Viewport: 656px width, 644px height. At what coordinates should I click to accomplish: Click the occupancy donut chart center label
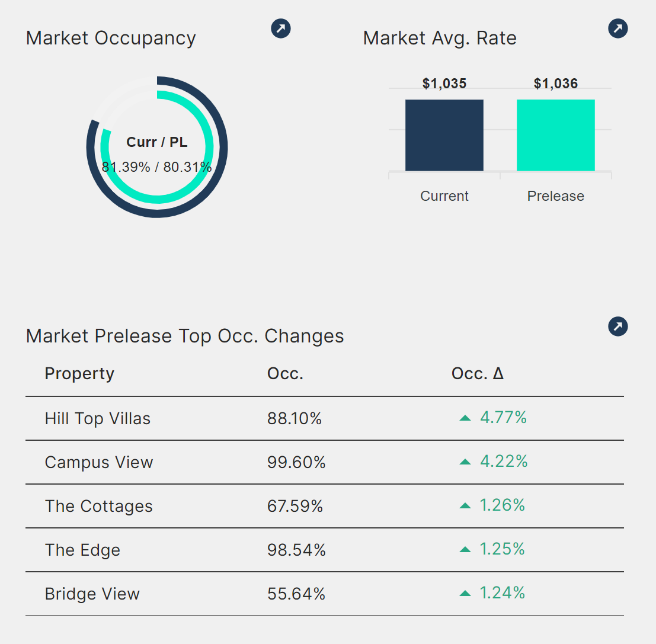pyautogui.click(x=157, y=143)
